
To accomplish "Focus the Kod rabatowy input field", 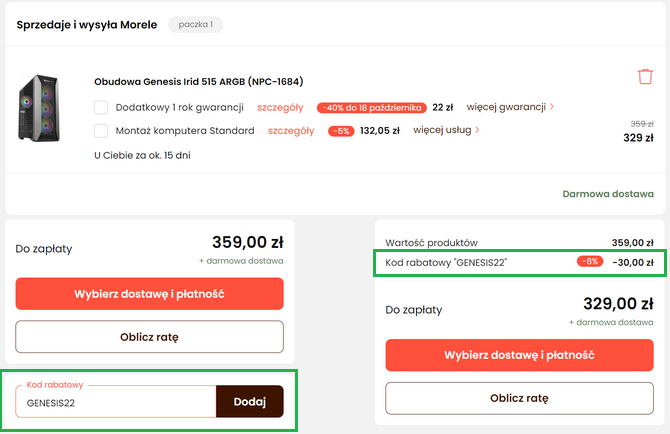I will (x=116, y=402).
